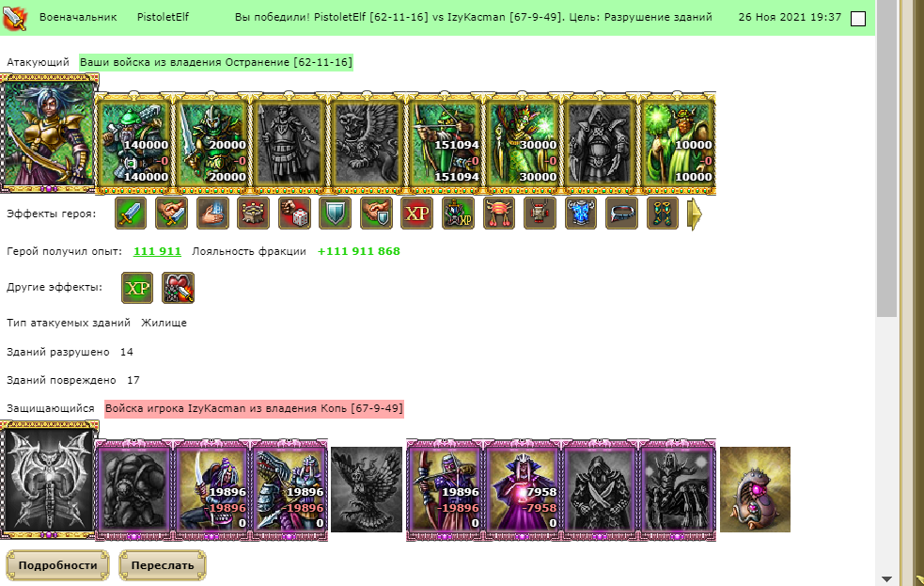
Task: Expand more hero effects with the gold arrow
Action: coord(695,214)
